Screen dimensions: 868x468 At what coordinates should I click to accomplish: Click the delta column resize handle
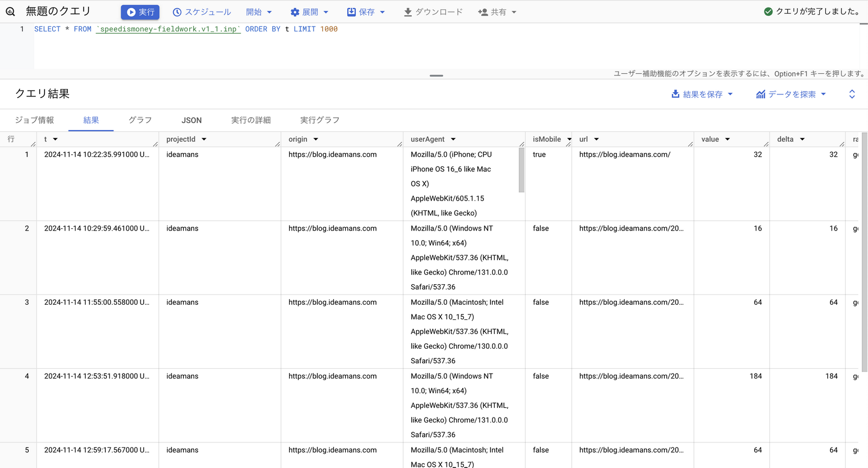coord(842,144)
